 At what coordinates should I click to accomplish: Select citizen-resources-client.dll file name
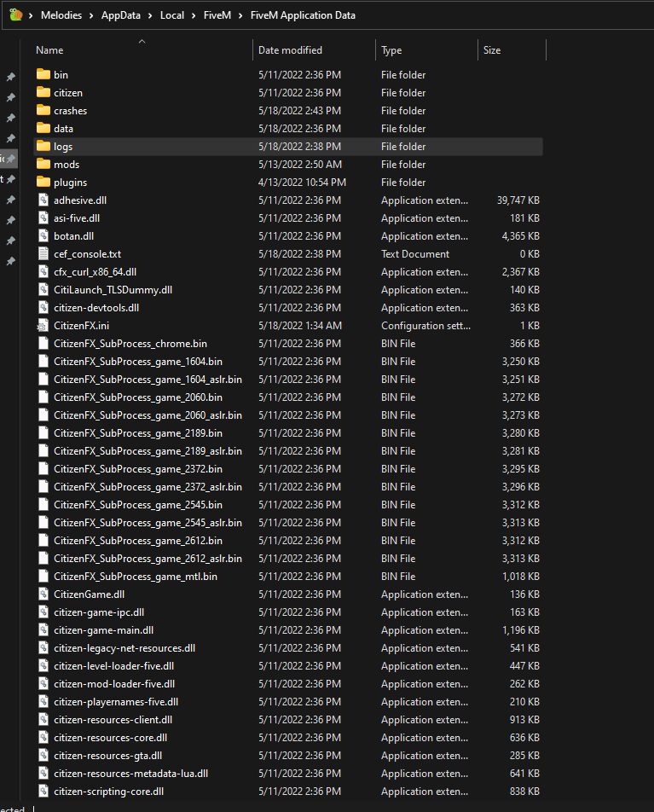pos(113,720)
